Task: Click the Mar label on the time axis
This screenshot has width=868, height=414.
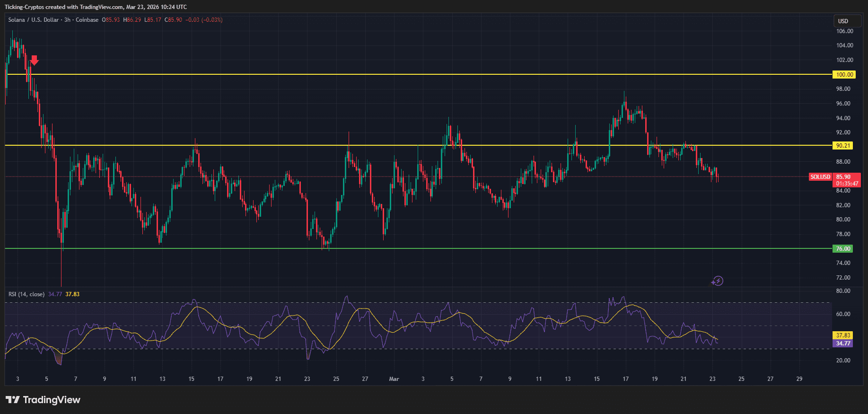Action: click(394, 379)
